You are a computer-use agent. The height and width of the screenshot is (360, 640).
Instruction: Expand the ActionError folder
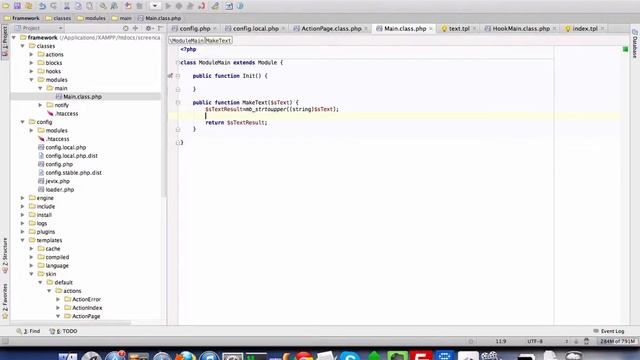tap(58, 299)
